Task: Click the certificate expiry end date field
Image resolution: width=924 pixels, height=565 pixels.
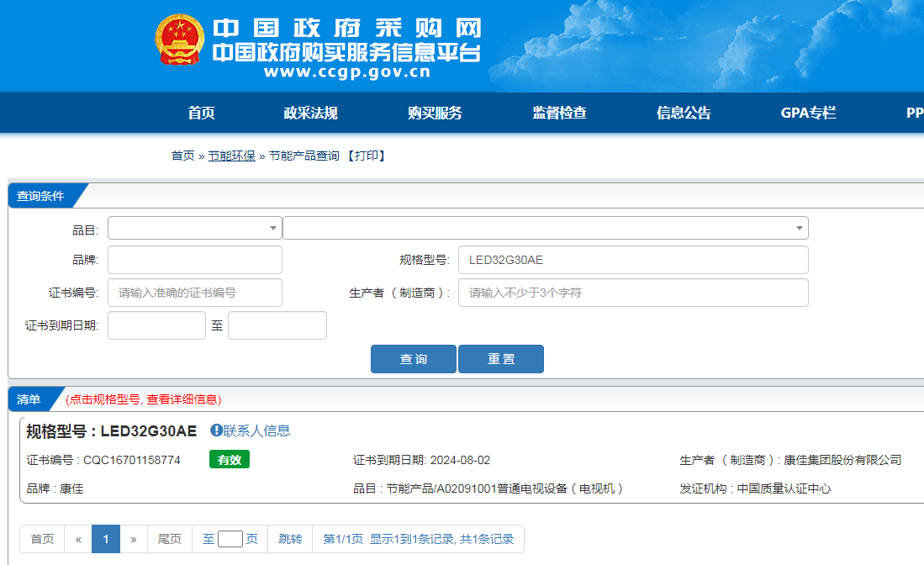Action: point(277,325)
